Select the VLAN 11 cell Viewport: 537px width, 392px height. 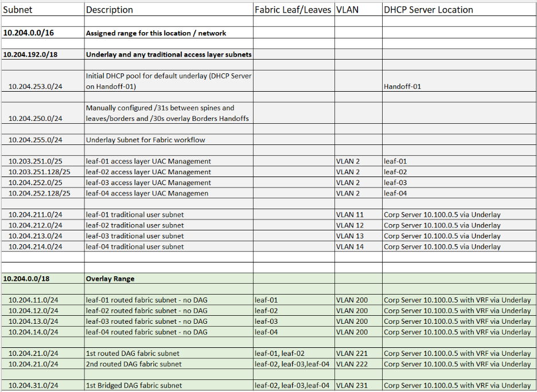coord(359,214)
